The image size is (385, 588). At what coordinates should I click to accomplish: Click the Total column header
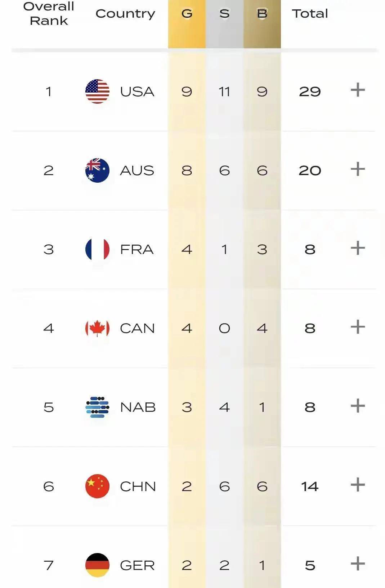(310, 14)
